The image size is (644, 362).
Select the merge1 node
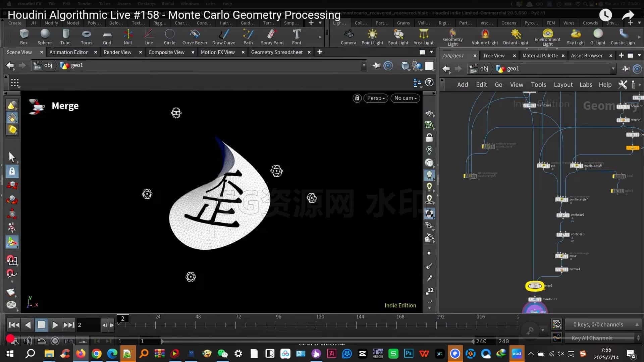[x=535, y=286]
